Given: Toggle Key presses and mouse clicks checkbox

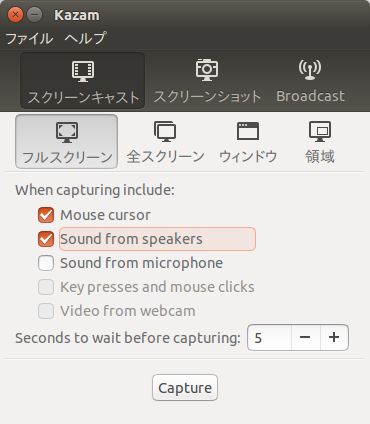Looking at the screenshot, I should pos(46,287).
